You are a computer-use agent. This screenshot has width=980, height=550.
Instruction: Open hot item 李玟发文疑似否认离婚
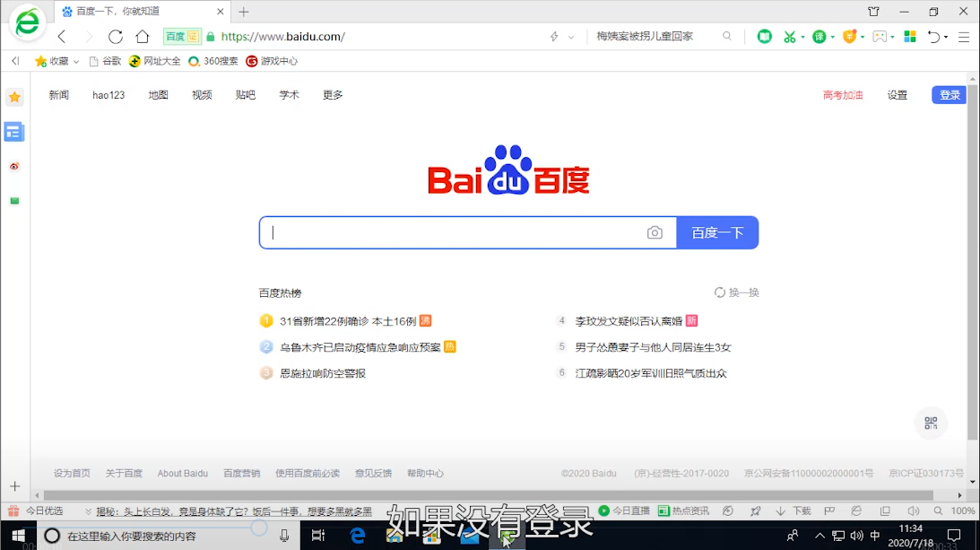(629, 320)
